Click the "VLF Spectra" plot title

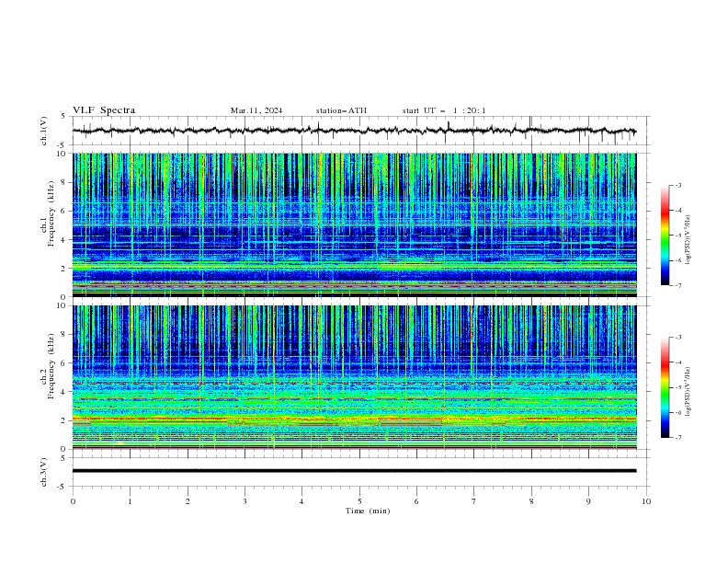point(104,110)
